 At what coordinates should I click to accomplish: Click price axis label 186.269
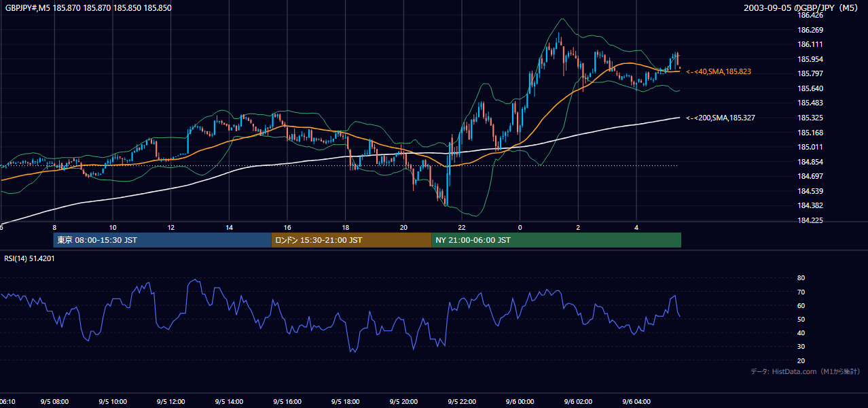click(x=810, y=30)
